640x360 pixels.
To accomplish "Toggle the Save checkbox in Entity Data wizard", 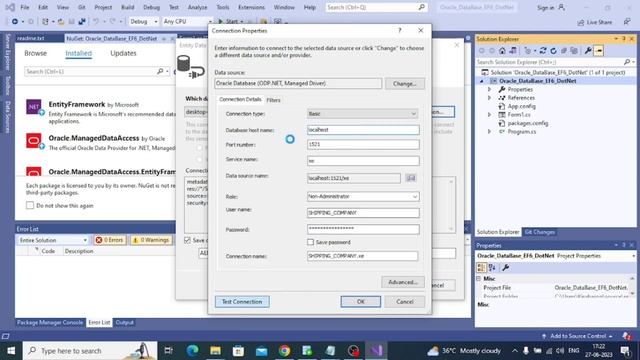I will click(x=187, y=240).
